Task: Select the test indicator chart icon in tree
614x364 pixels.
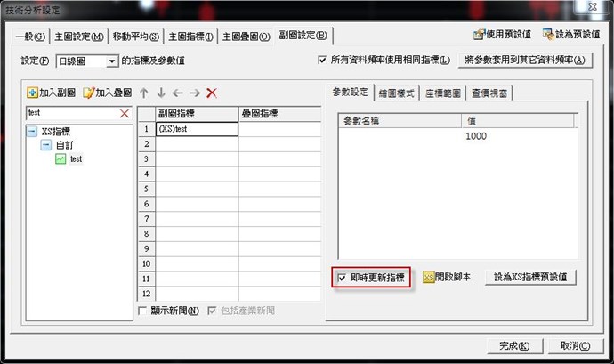Action: 61,158
